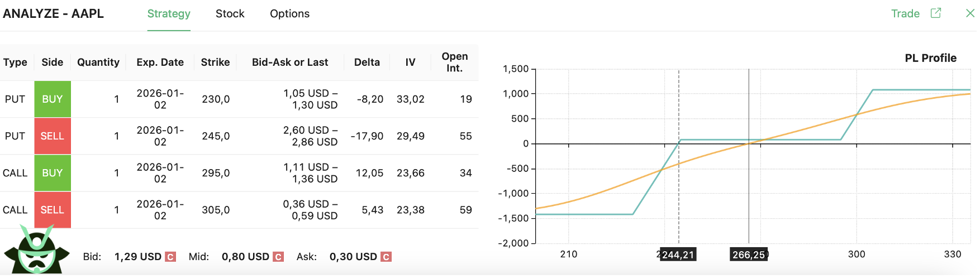This screenshot has height=279, width=980.
Task: Click the 266,25 current price marker
Action: pyautogui.click(x=749, y=255)
